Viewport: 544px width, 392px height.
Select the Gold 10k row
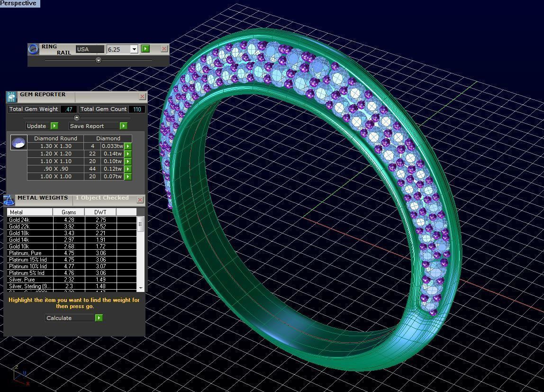[x=72, y=246]
